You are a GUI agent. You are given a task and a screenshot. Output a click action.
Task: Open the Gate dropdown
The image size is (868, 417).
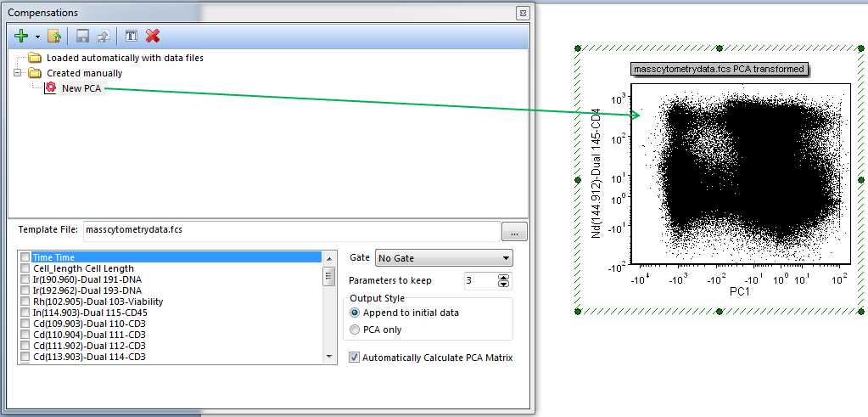coord(444,258)
